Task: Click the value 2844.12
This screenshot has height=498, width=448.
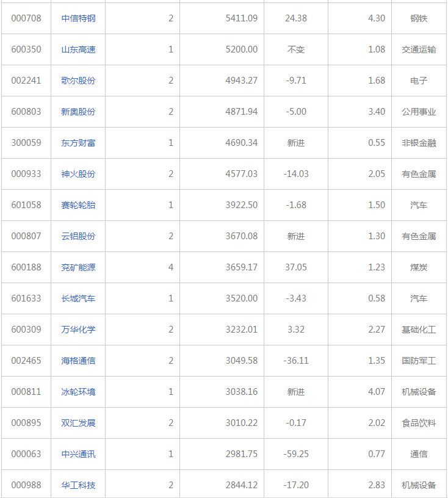Action: (242, 485)
